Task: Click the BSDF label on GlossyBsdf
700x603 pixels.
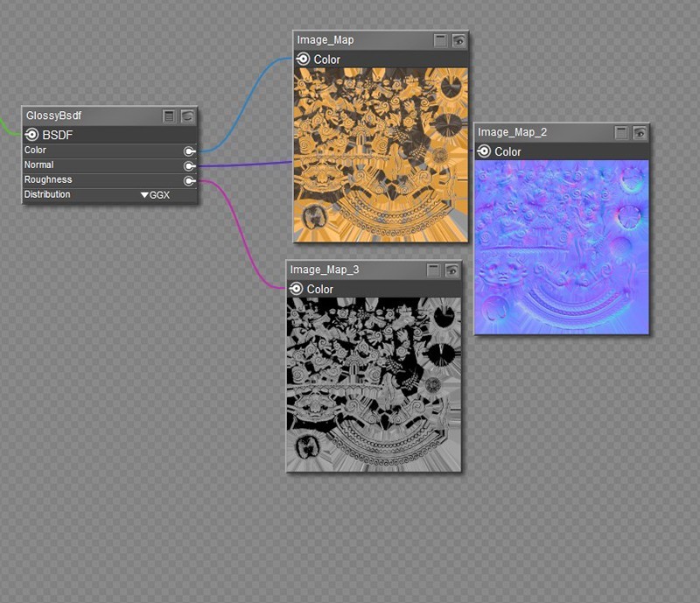Action: [x=57, y=135]
